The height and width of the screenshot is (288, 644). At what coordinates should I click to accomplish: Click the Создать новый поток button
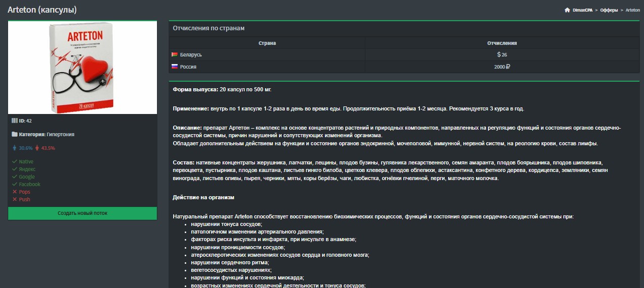(x=82, y=213)
